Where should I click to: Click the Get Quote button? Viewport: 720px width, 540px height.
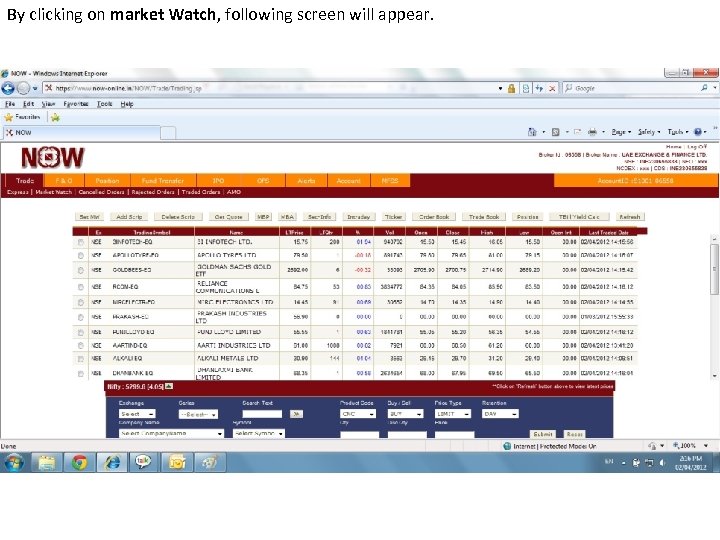pos(229,217)
